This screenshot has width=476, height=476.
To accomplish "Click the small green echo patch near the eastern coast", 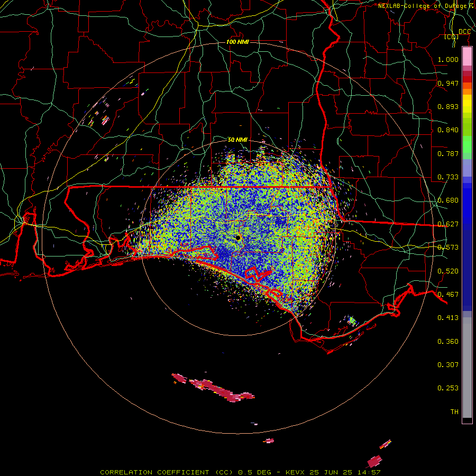I will pos(352,321).
